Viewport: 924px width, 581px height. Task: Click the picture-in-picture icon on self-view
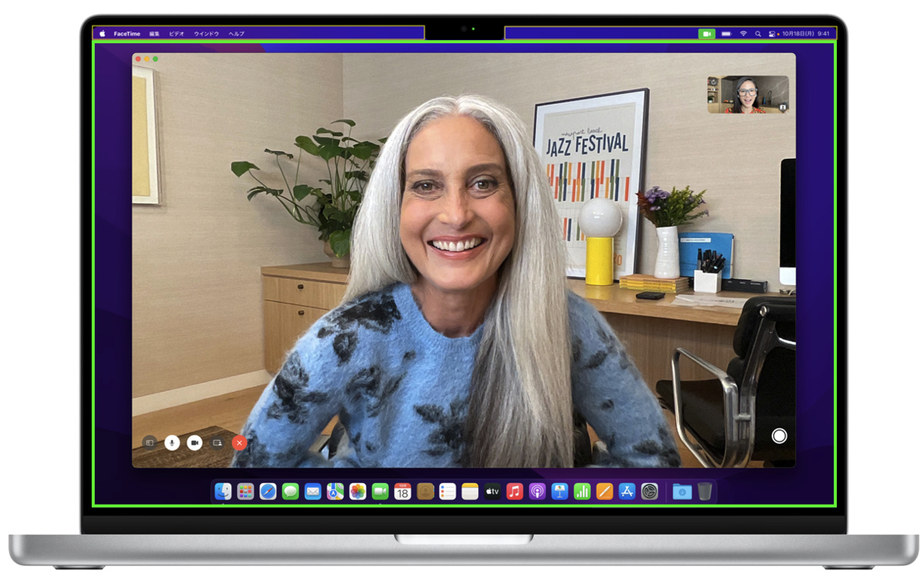782,108
